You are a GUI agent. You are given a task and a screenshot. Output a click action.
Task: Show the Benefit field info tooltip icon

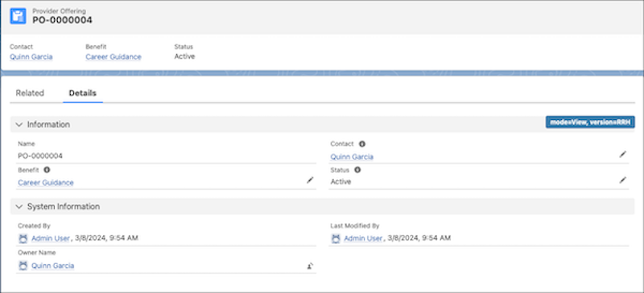tap(47, 170)
